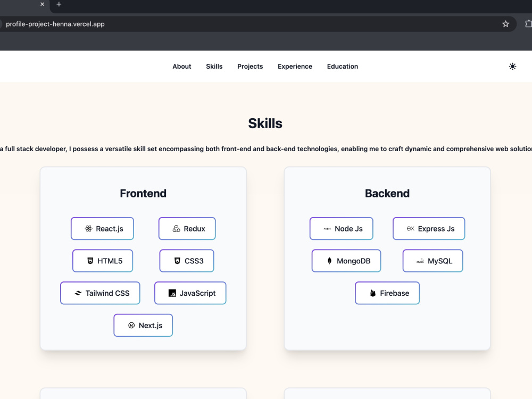The width and height of the screenshot is (532, 399).
Task: Open the Projects section from the navbar
Action: [x=250, y=66]
